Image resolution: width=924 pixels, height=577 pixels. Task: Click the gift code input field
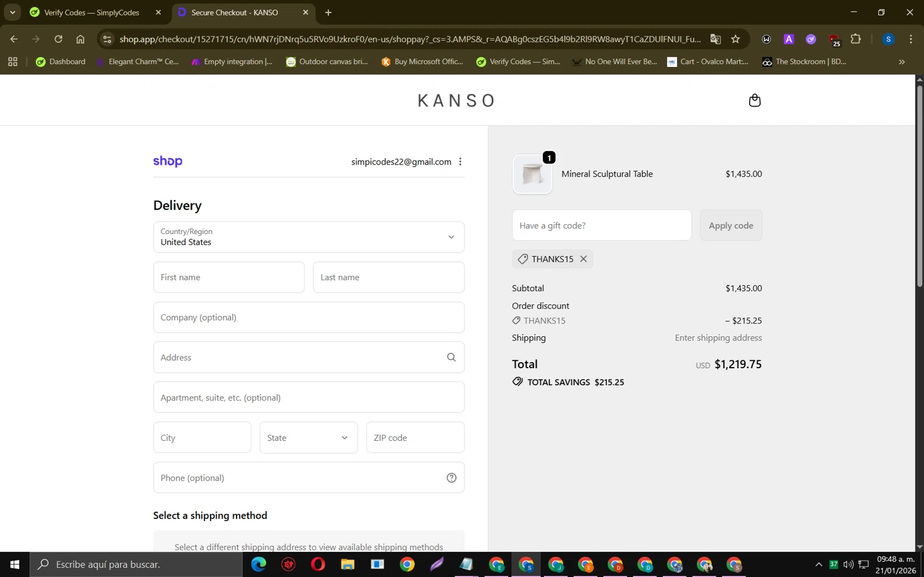[x=602, y=225]
